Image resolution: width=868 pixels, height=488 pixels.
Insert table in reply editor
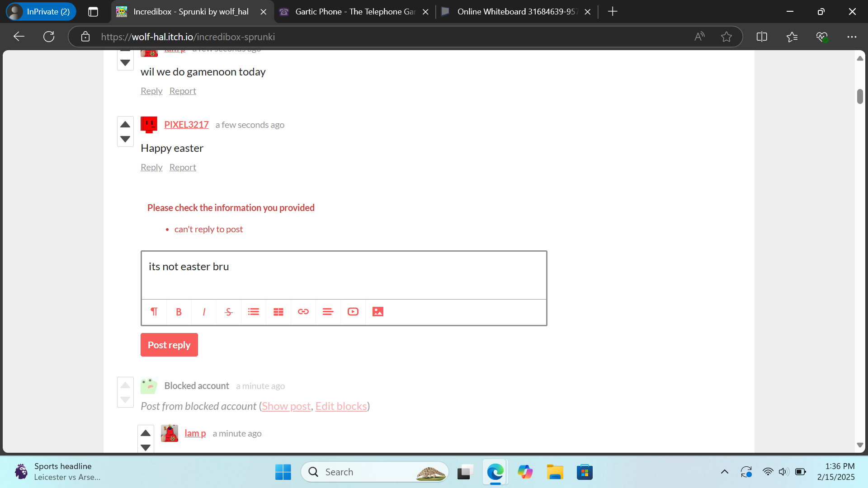click(x=278, y=312)
